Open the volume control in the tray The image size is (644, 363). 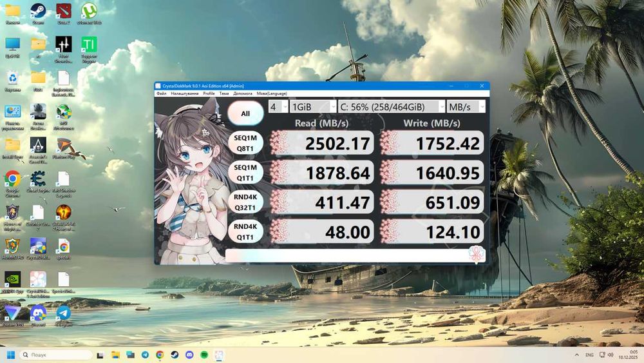[x=611, y=355]
